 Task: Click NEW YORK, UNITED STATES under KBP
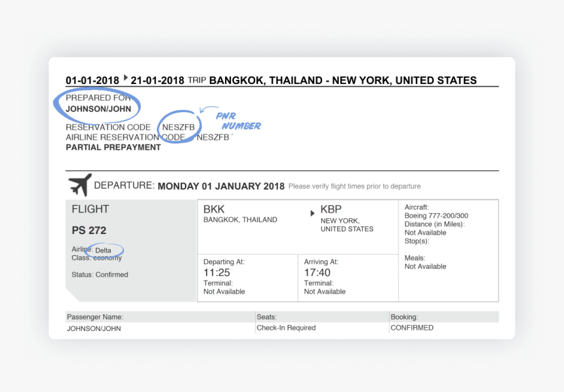coord(347,225)
